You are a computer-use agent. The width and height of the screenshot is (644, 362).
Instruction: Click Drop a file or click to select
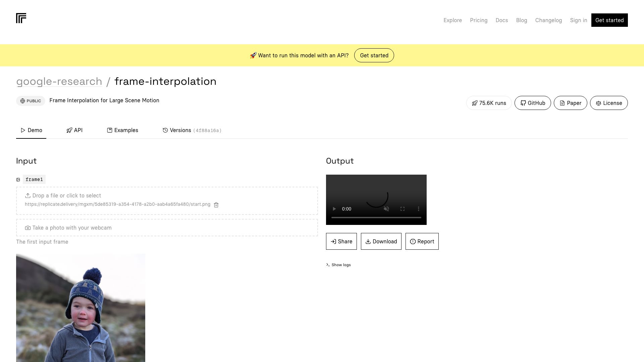tap(63, 195)
